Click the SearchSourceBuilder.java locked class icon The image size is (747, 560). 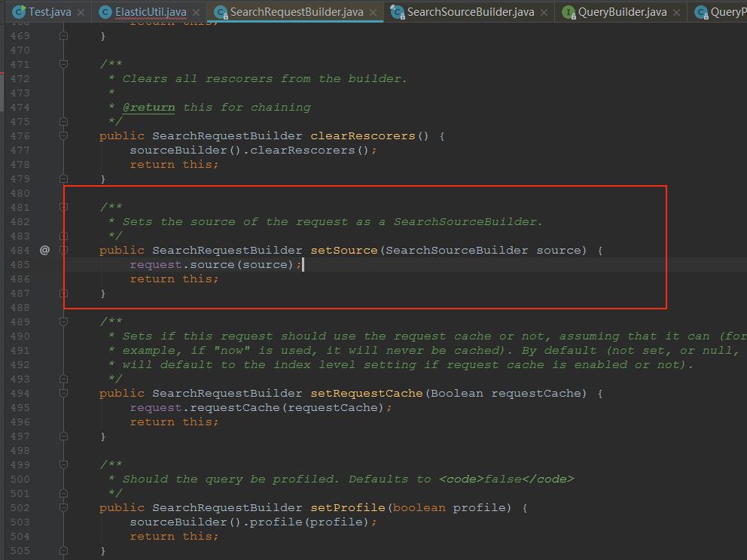point(397,12)
